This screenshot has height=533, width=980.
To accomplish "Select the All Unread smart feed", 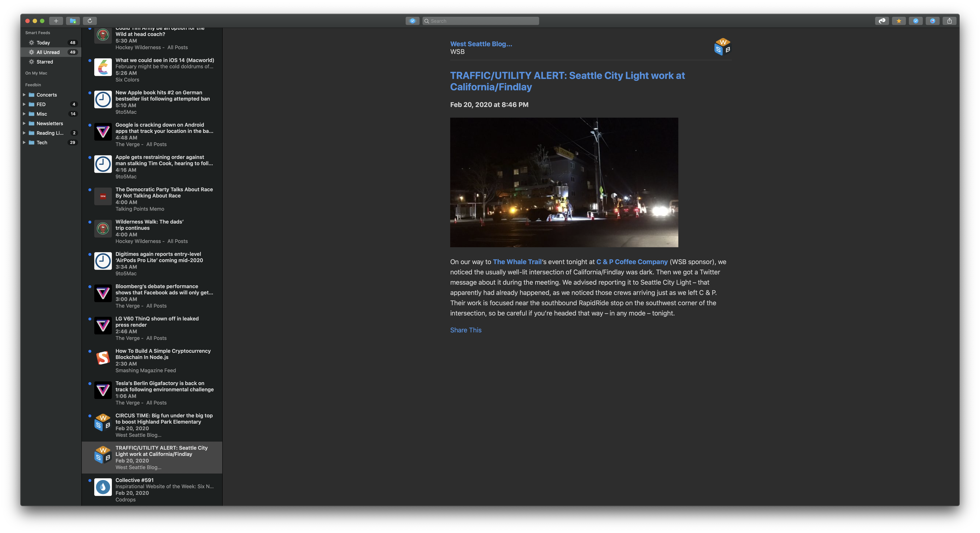I will 51,52.
